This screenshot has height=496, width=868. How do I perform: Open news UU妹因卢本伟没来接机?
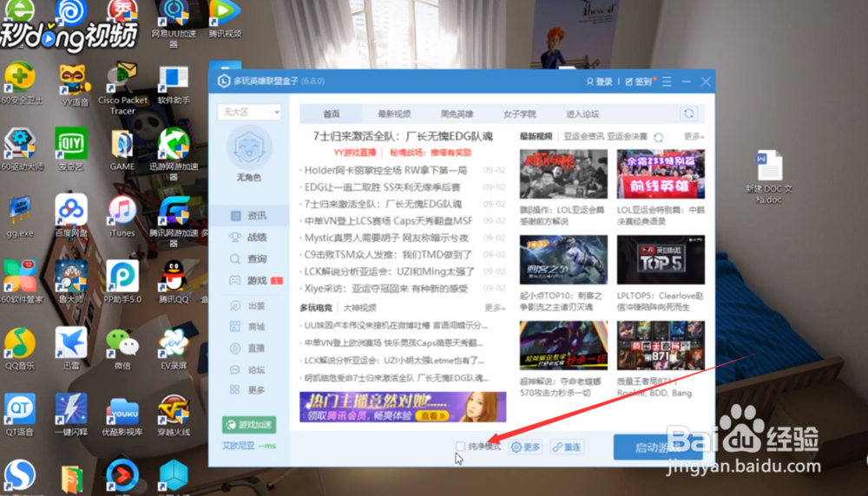pyautogui.click(x=395, y=325)
